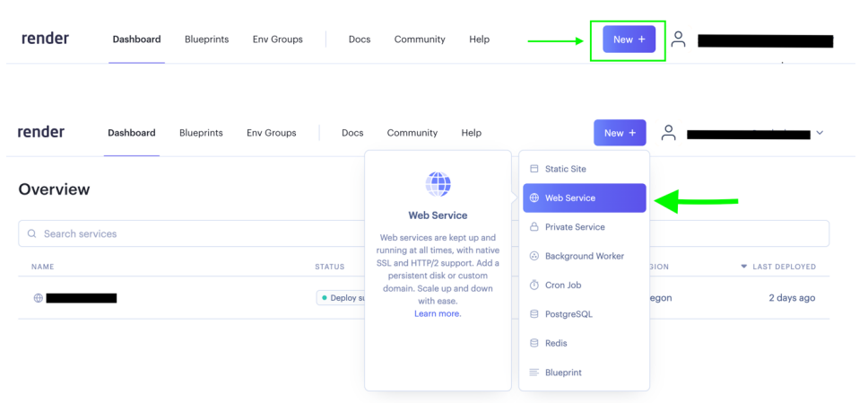Click the redacted account name in lower header
The height and width of the screenshot is (404, 868).
click(x=749, y=134)
